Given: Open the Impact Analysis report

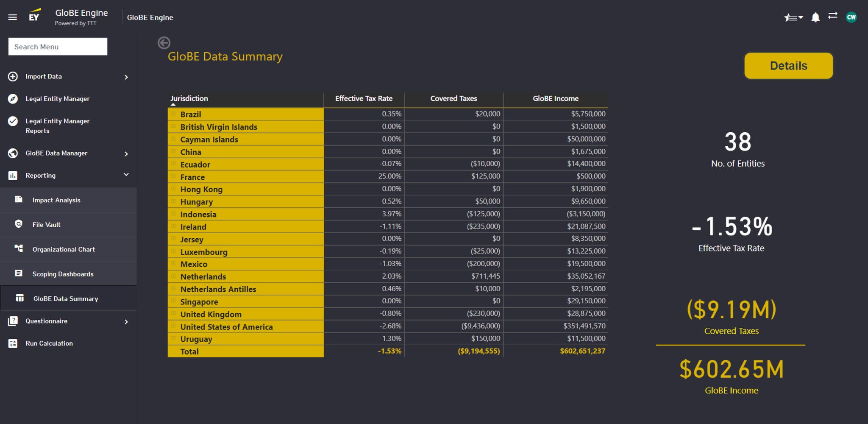Looking at the screenshot, I should pyautogui.click(x=56, y=200).
